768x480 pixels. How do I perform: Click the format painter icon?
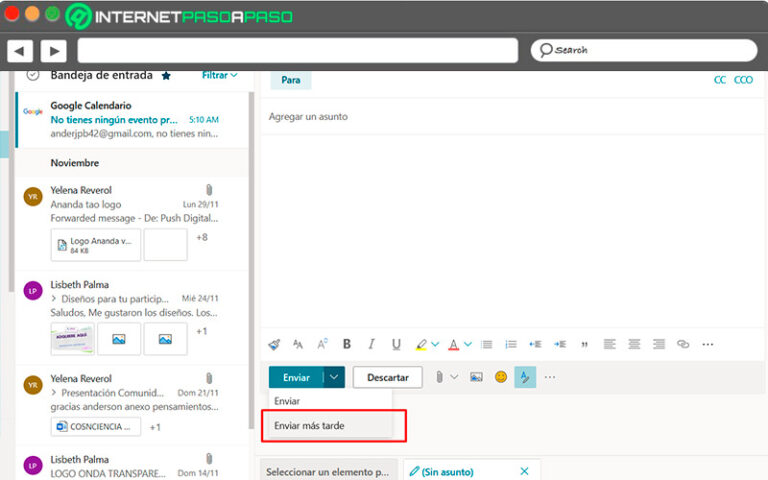pyautogui.click(x=275, y=344)
